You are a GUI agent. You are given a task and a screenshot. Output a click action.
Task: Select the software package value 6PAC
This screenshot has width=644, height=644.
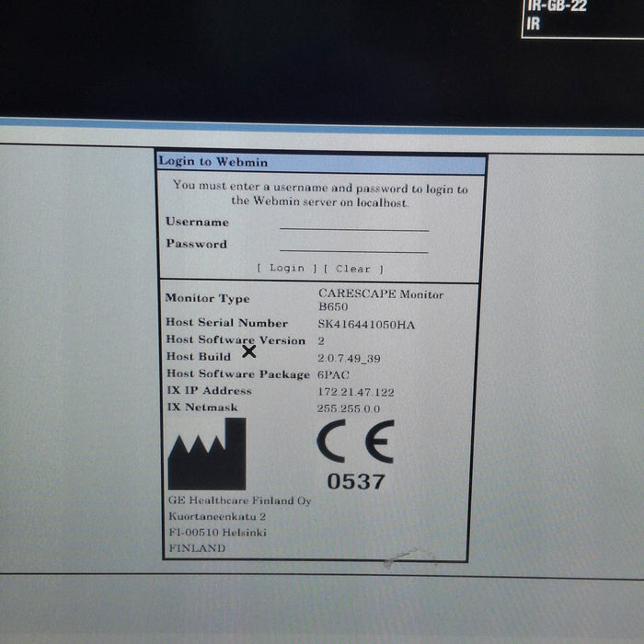point(333,374)
